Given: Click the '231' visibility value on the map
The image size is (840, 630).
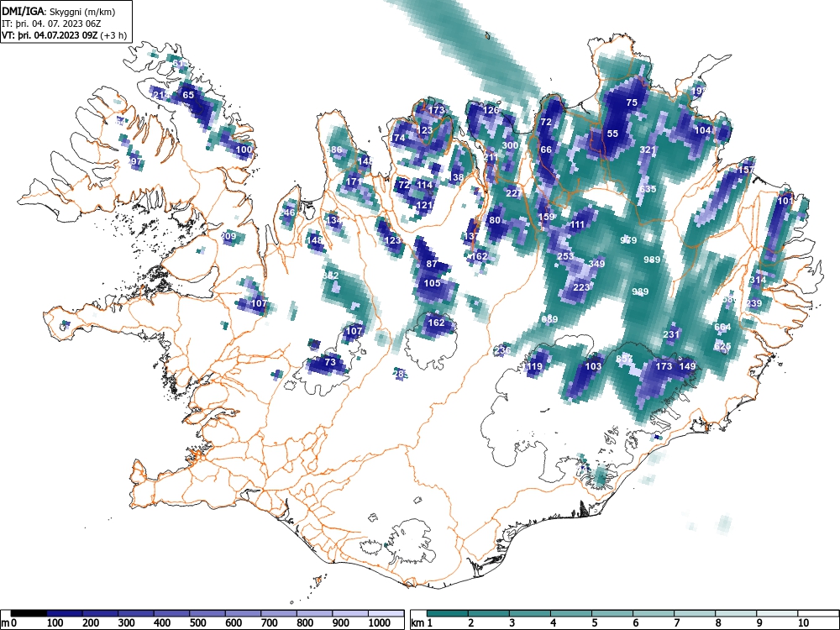Looking at the screenshot, I should (671, 334).
